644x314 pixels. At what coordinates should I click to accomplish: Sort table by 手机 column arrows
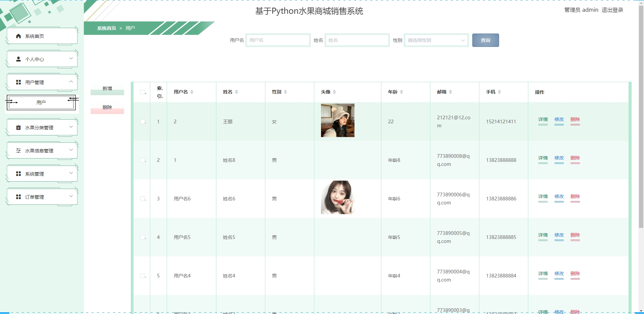[499, 92]
